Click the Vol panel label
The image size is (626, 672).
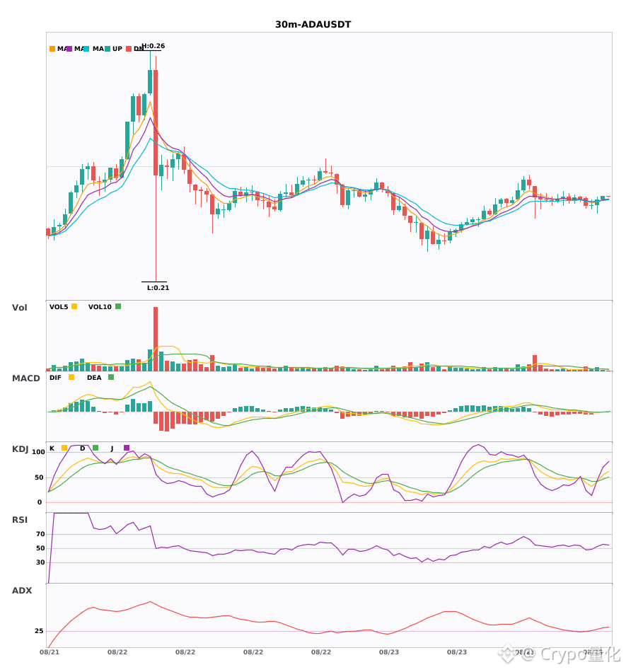20,308
